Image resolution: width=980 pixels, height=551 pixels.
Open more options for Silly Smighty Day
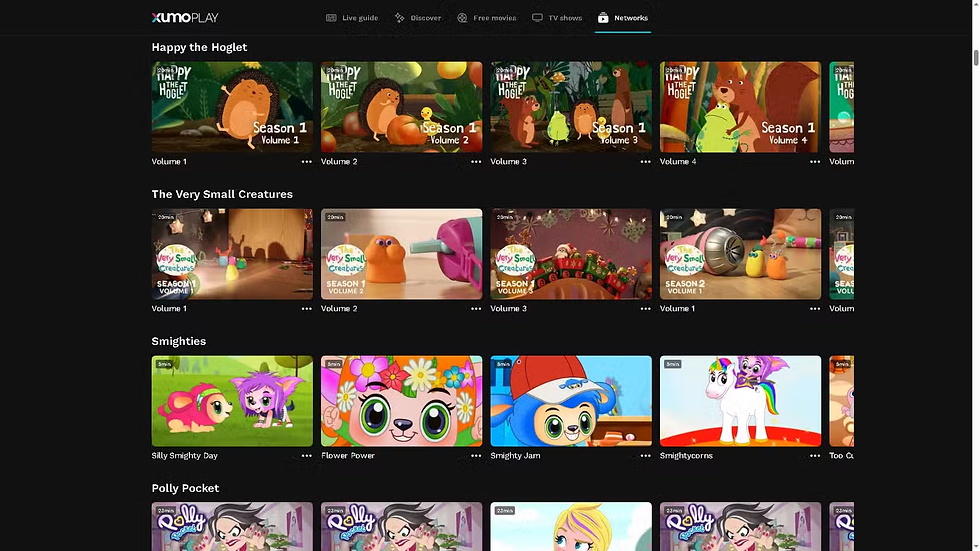[x=306, y=456]
